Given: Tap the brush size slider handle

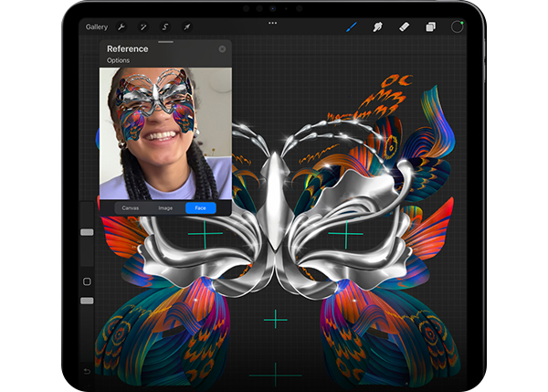Looking at the screenshot, I should pyautogui.click(x=87, y=233).
